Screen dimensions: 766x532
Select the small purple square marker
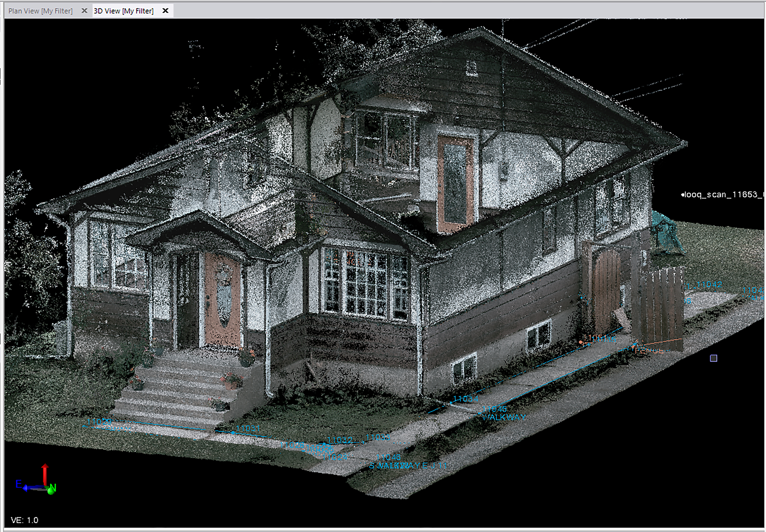(x=713, y=358)
